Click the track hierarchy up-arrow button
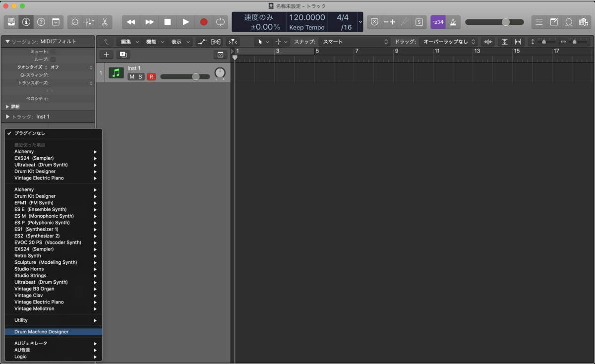 click(106, 42)
